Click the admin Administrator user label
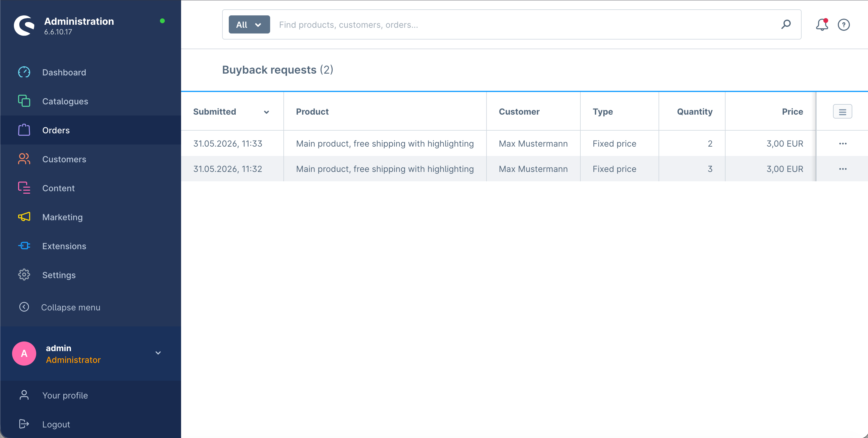This screenshot has height=438, width=868. click(x=73, y=354)
